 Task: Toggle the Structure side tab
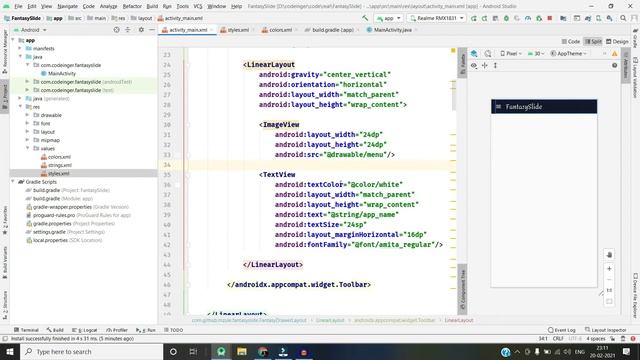pyautogui.click(x=4, y=304)
